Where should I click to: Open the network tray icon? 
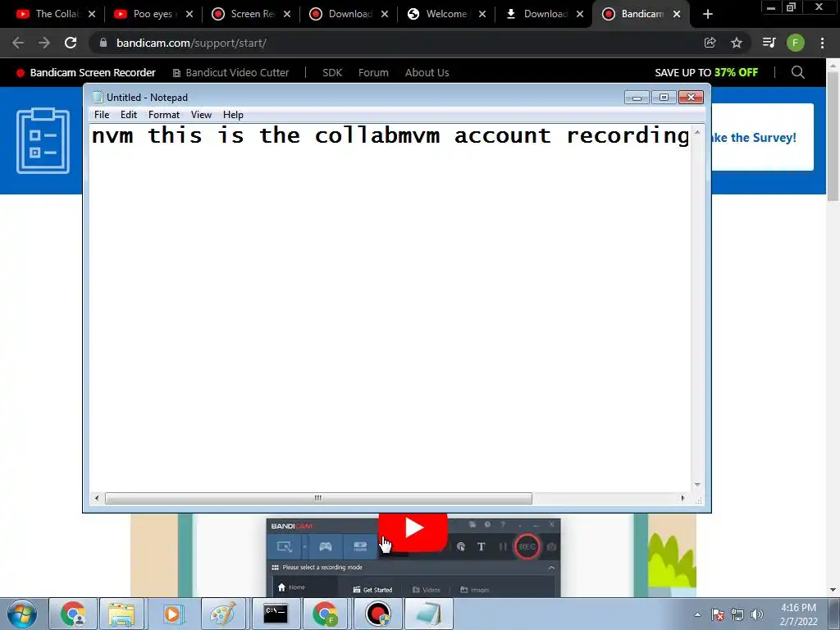click(x=737, y=614)
